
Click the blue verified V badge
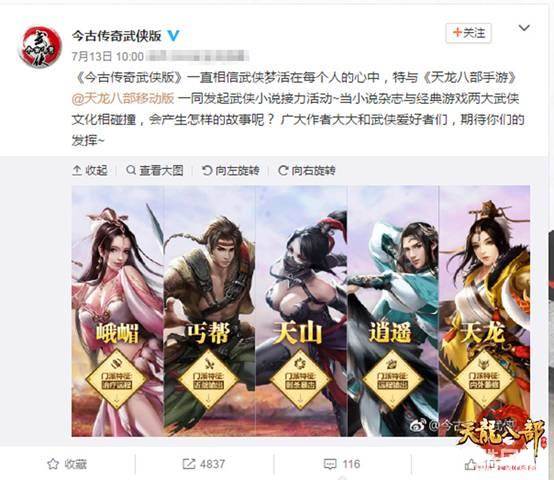173,35
